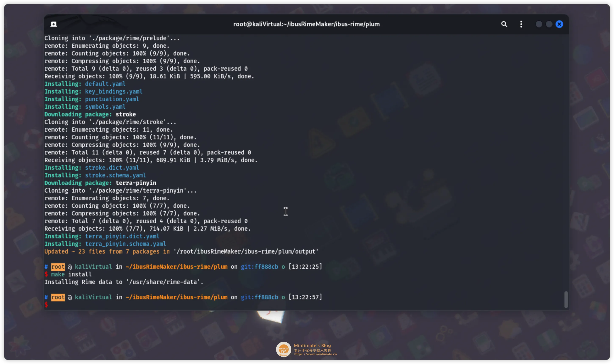Select 'Installing: terra_pinyin.schema.yaml' line
Image resolution: width=614 pixels, height=364 pixels.
[x=105, y=244]
